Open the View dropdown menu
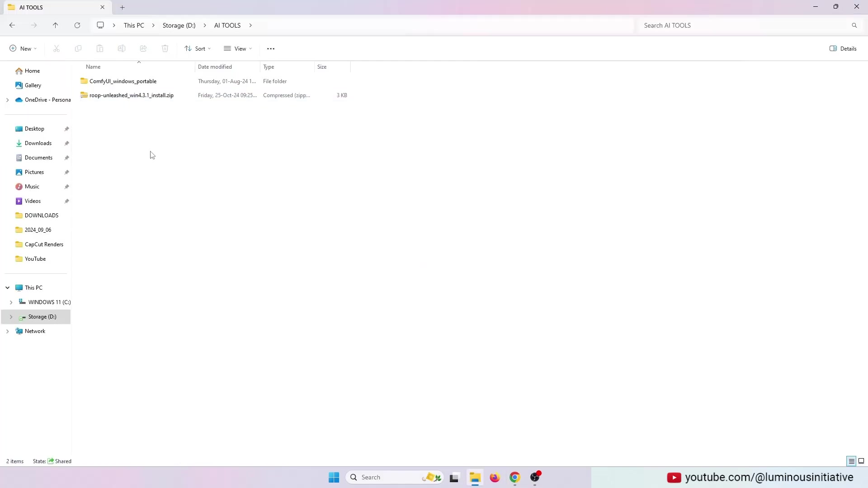Screen dimensions: 868x488 238,49
